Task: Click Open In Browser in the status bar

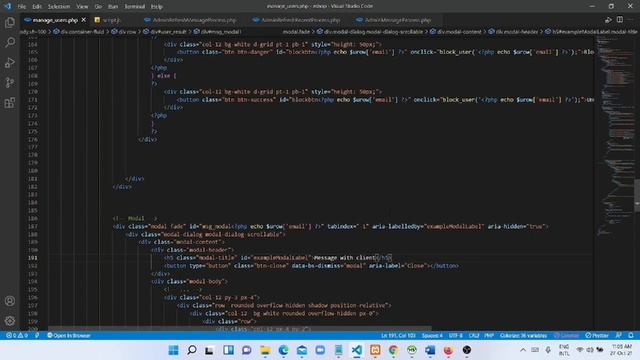Action: (x=69, y=336)
